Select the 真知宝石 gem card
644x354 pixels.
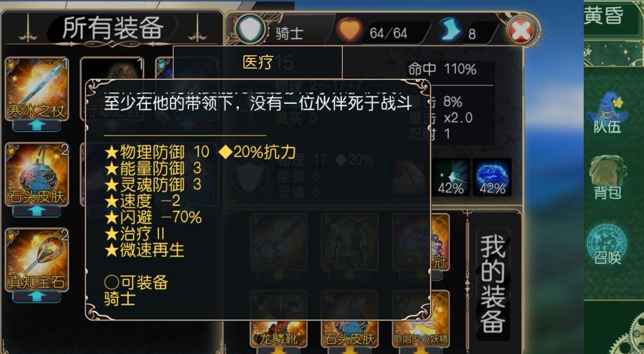tap(37, 260)
